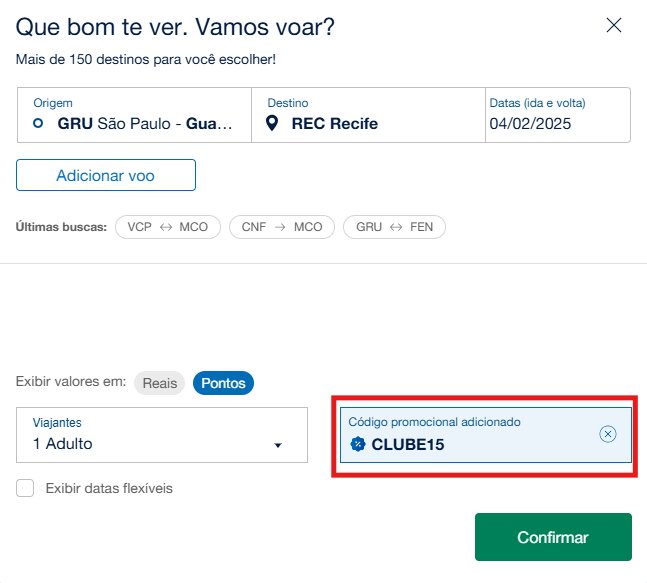Click the destination pin icon
This screenshot has height=583, width=647.
point(272,123)
